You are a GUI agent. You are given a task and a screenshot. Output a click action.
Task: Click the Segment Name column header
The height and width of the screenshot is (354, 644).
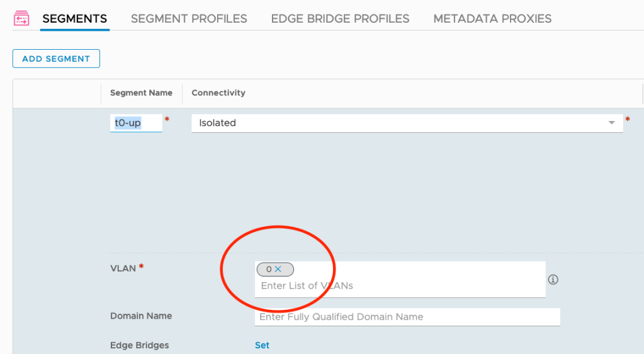[x=141, y=93]
